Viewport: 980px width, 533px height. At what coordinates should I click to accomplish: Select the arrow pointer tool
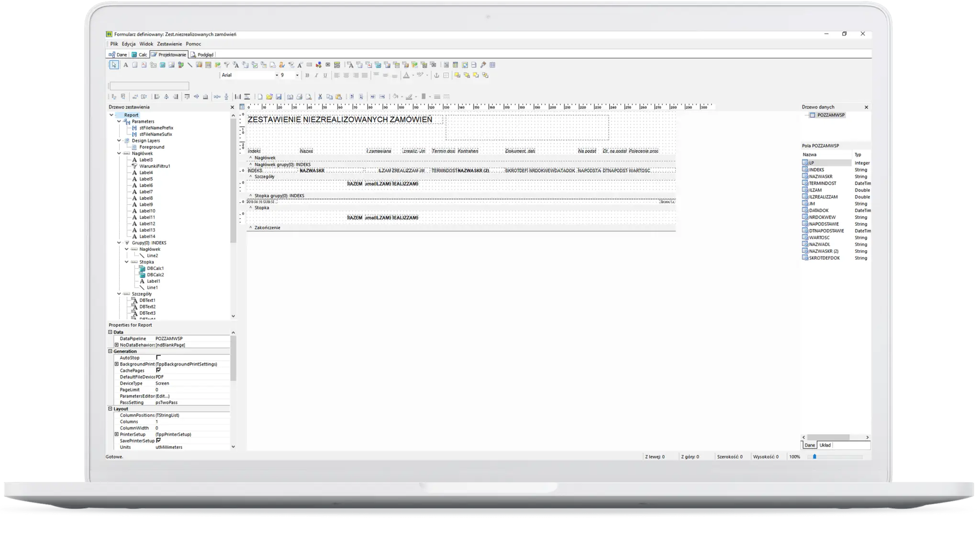[114, 65]
